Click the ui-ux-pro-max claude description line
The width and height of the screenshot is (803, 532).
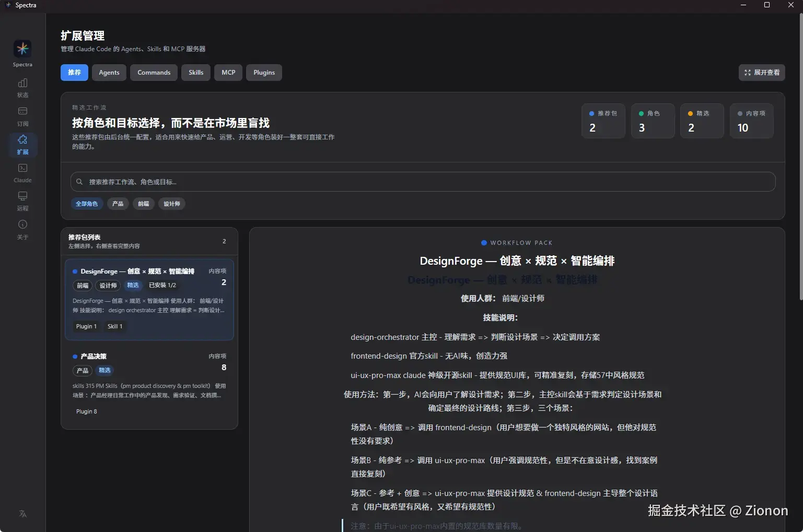pyautogui.click(x=497, y=375)
